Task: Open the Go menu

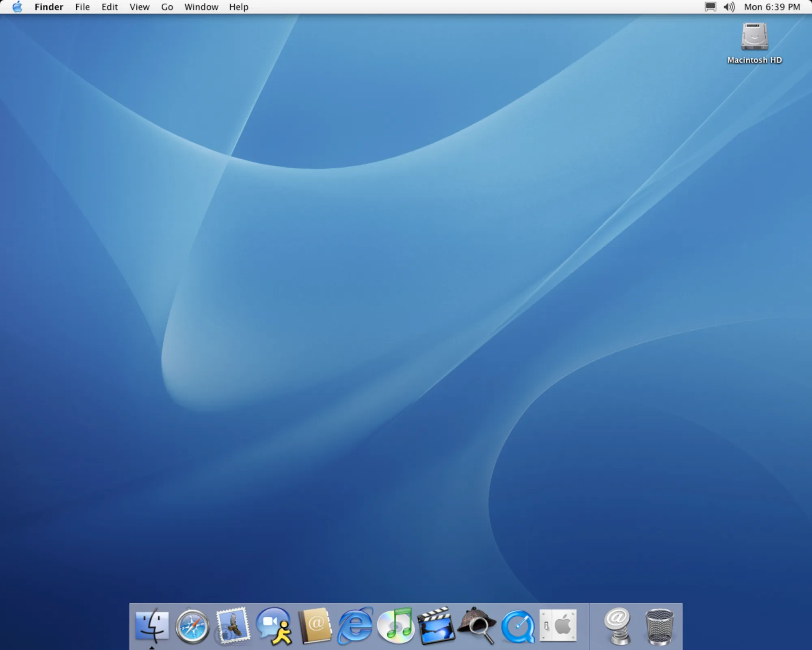Action: click(x=166, y=7)
